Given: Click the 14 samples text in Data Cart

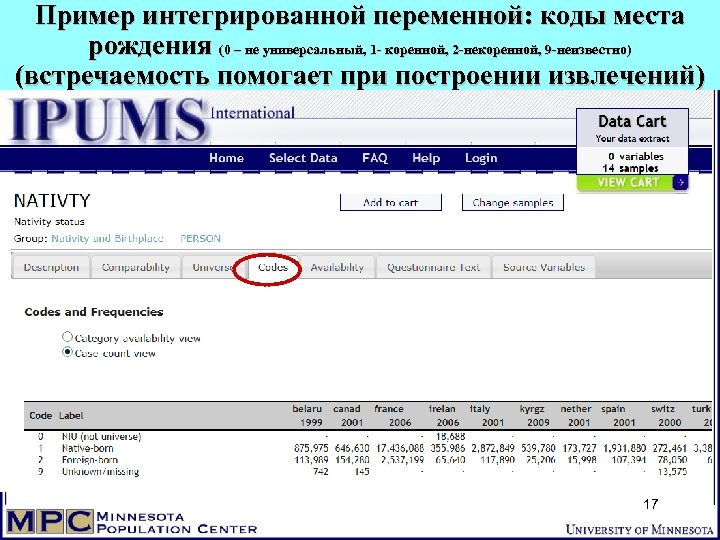Looking at the screenshot, I should click(630, 168).
